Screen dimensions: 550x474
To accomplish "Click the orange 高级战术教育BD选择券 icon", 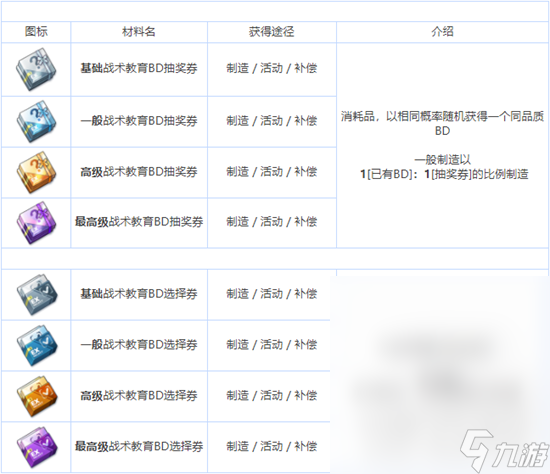I will [x=37, y=396].
